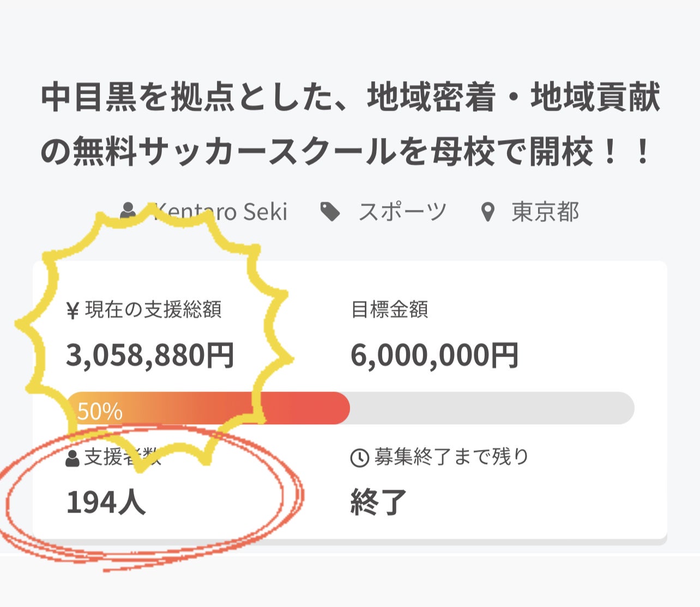700x607 pixels.
Task: Click the supporter person icon by 支援者数
Action: tap(73, 458)
